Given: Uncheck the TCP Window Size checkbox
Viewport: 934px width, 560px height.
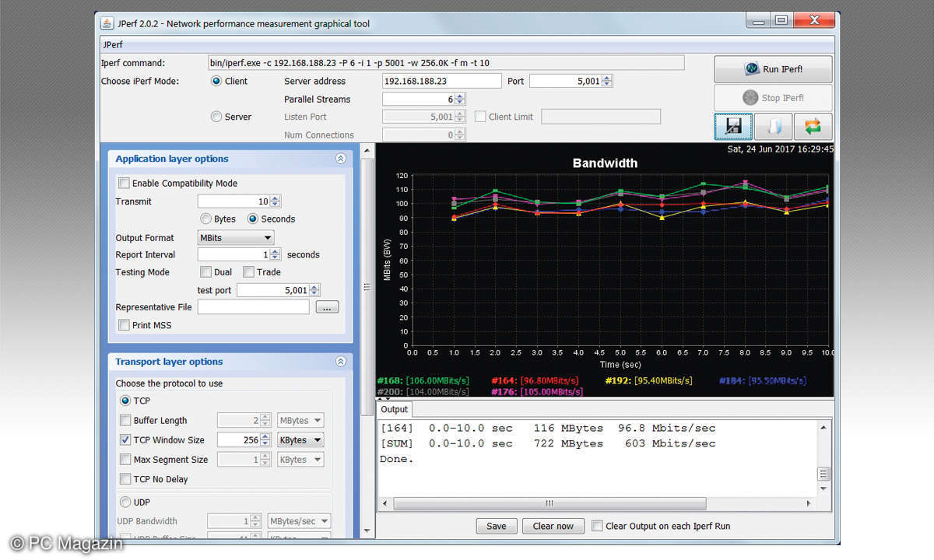Looking at the screenshot, I should 125,440.
